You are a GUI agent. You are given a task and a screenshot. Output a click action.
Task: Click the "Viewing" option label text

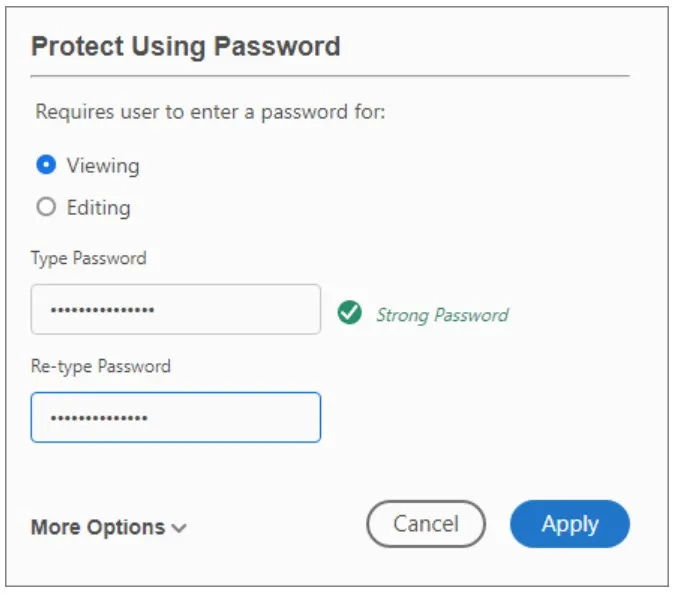click(x=103, y=165)
